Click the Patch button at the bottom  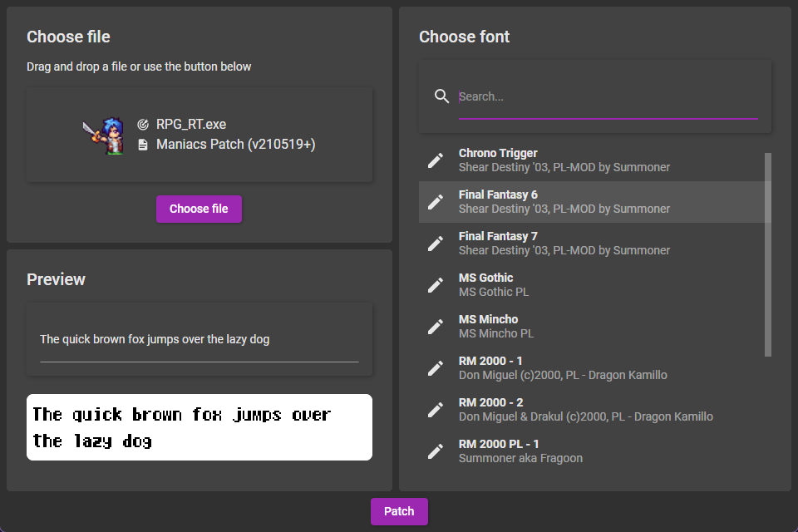(399, 511)
